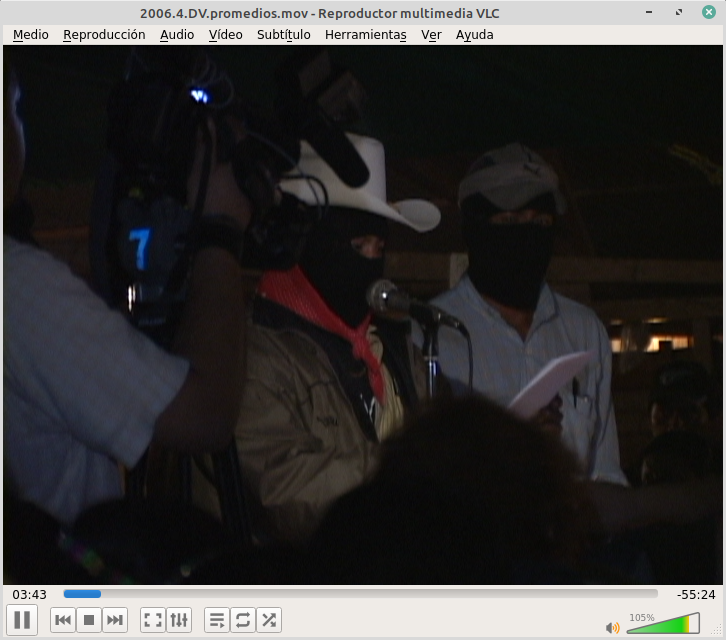Expand the Herramientas menu
726x640 pixels.
pyautogui.click(x=365, y=34)
